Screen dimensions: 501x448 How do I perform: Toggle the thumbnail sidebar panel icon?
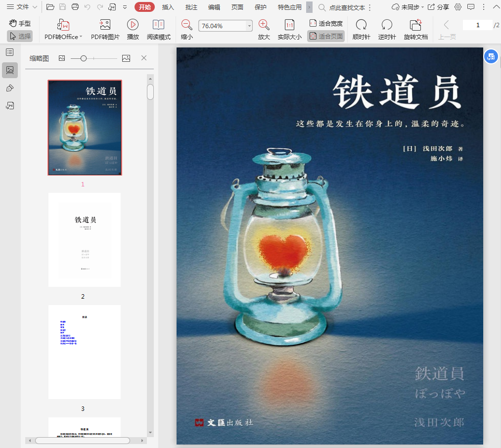coord(10,70)
